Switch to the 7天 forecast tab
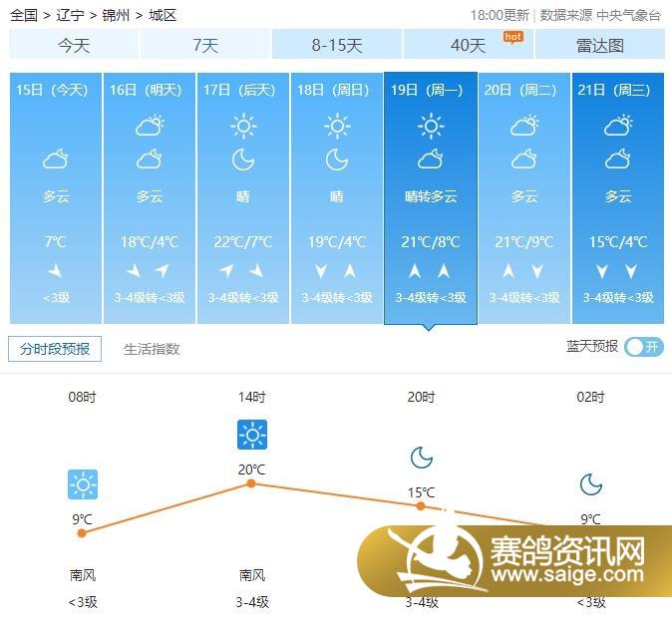672x626 pixels. [x=205, y=45]
